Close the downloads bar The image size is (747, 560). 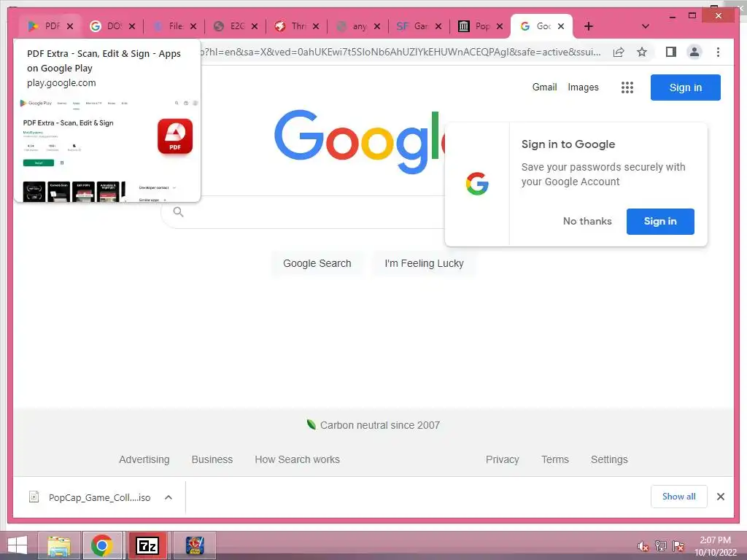tap(720, 497)
